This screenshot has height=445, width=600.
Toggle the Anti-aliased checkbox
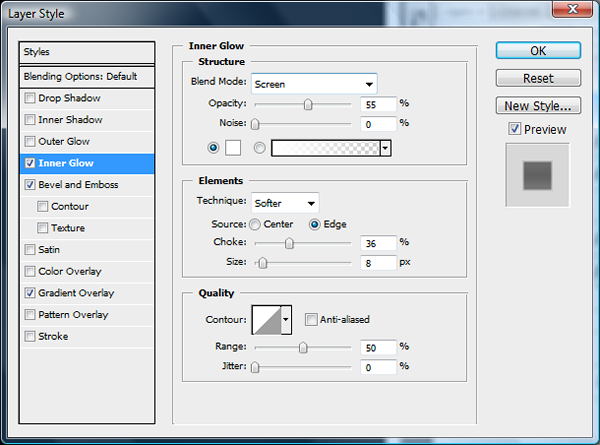tap(311, 320)
